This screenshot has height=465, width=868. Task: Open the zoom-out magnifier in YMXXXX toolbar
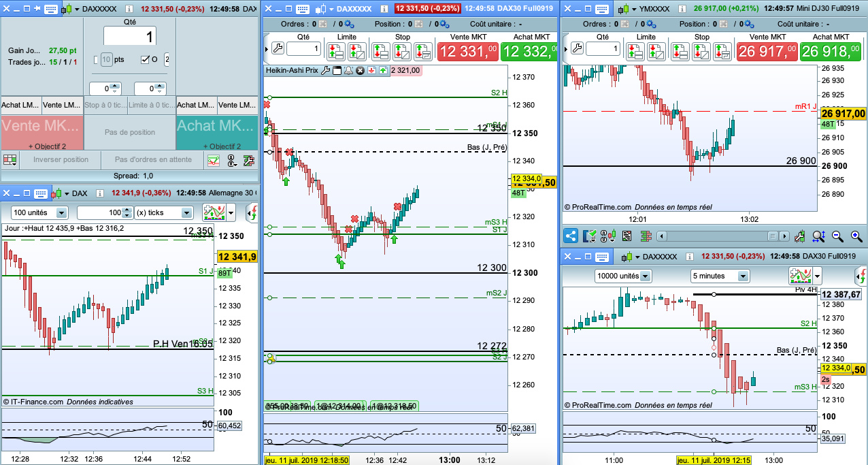[x=837, y=236]
